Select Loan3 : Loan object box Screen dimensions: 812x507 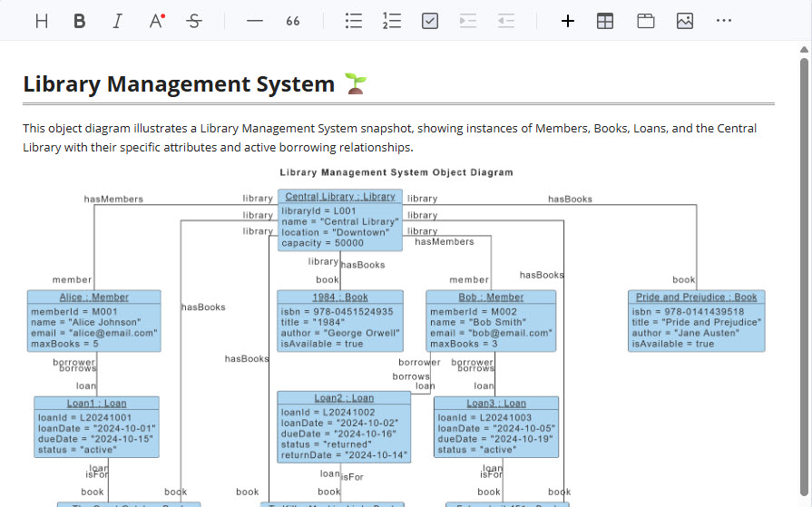pos(496,427)
